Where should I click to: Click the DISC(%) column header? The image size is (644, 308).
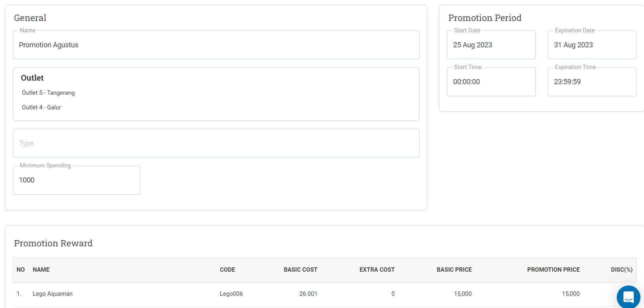622,270
